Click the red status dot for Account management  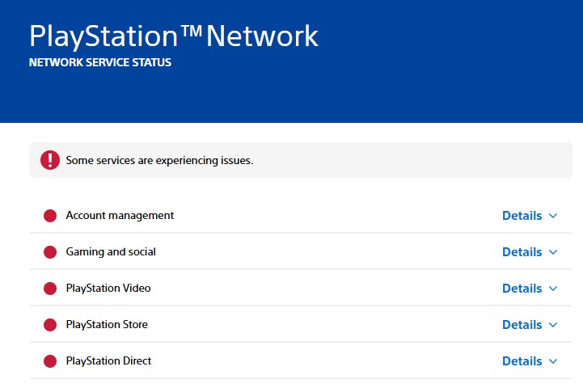50,216
